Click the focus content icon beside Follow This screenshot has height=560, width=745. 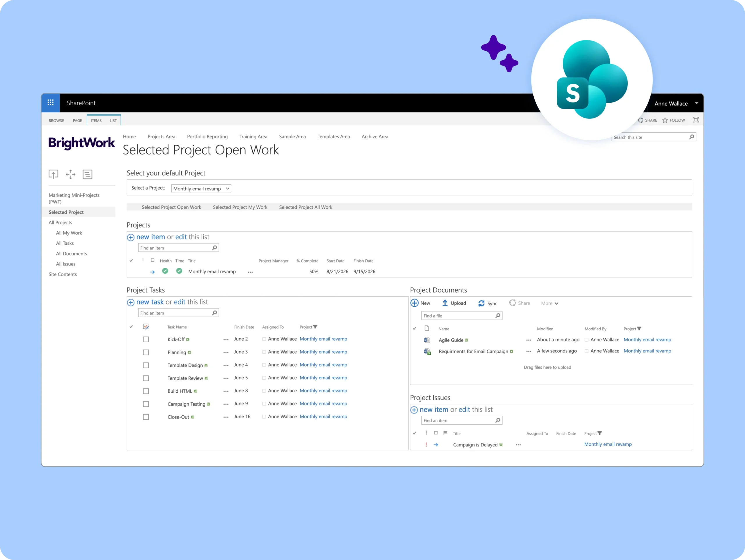click(x=696, y=120)
